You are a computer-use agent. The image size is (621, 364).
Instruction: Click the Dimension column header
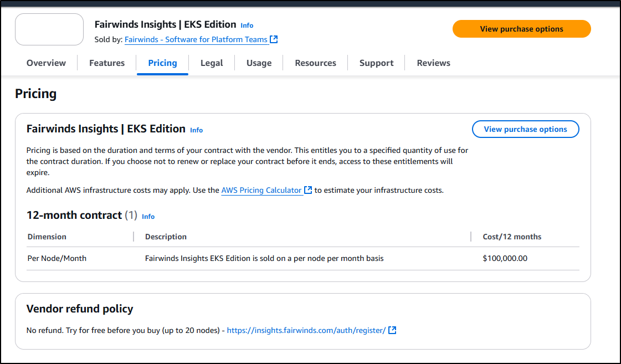(47, 237)
